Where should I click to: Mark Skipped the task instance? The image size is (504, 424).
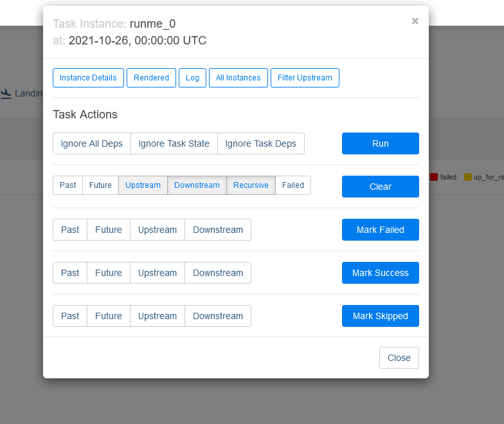[381, 316]
